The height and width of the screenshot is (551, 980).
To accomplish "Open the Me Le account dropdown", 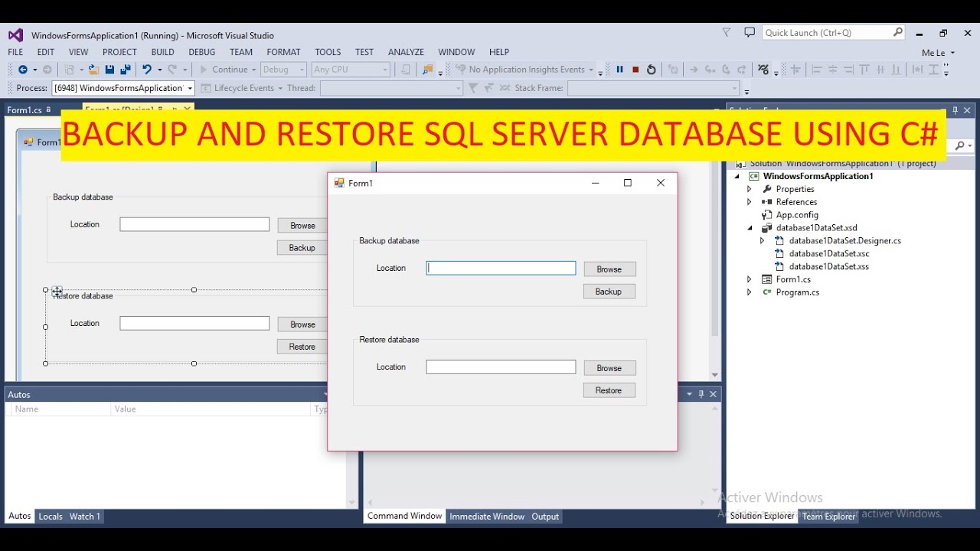I will [x=939, y=53].
